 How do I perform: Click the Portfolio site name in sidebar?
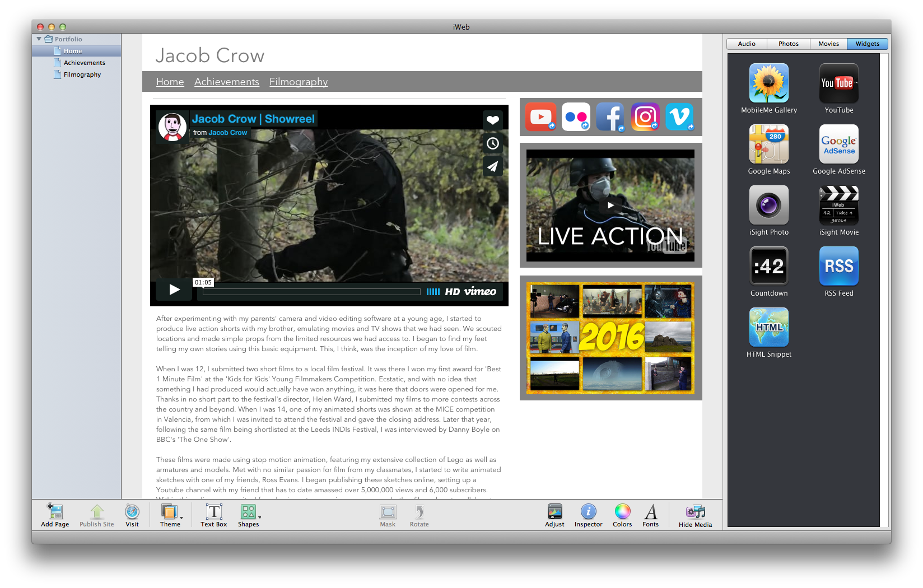pos(68,39)
